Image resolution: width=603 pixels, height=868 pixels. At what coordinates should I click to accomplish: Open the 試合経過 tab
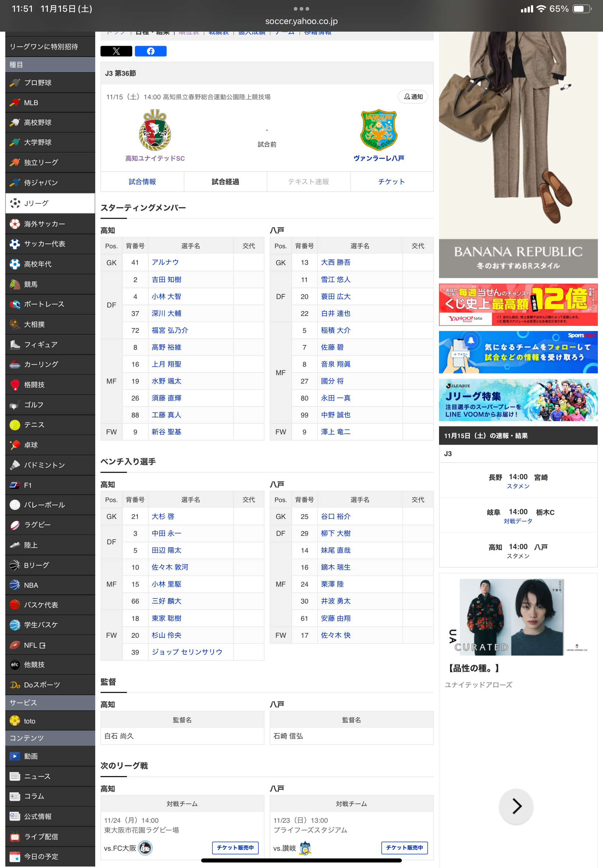pyautogui.click(x=225, y=182)
